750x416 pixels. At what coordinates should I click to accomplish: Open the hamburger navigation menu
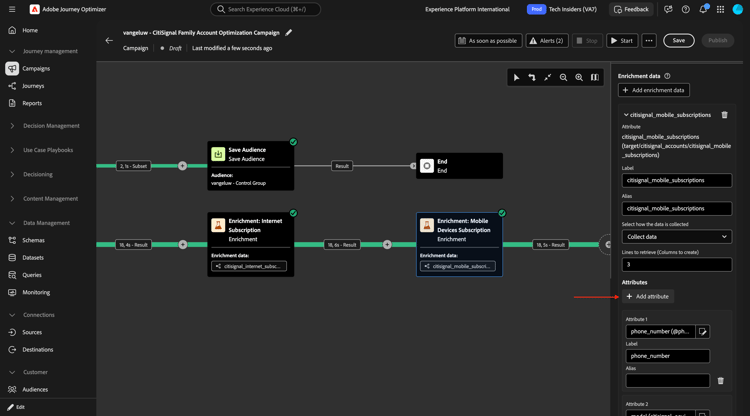[12, 9]
